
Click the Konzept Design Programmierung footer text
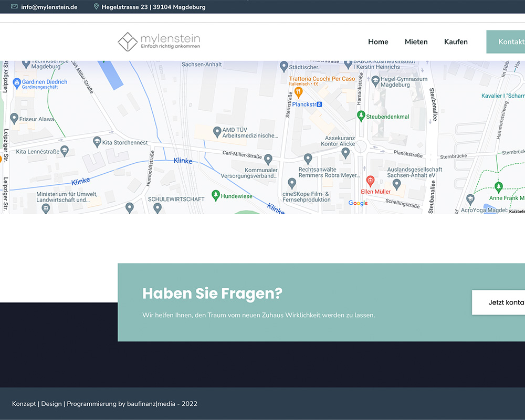tap(104, 404)
